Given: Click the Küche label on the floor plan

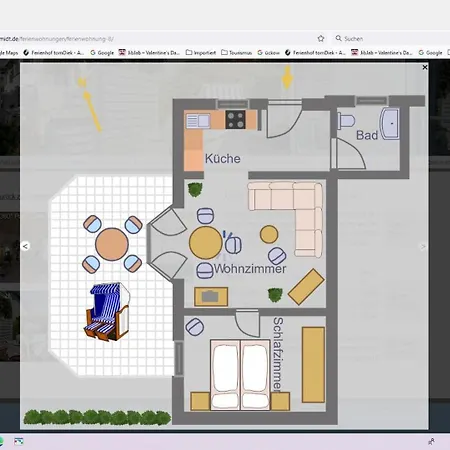Looking at the screenshot, I should pos(222,159).
